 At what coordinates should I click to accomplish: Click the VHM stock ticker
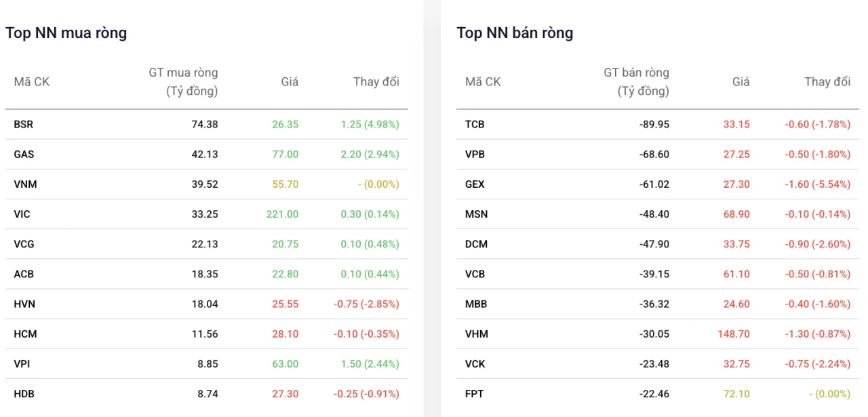point(477,334)
